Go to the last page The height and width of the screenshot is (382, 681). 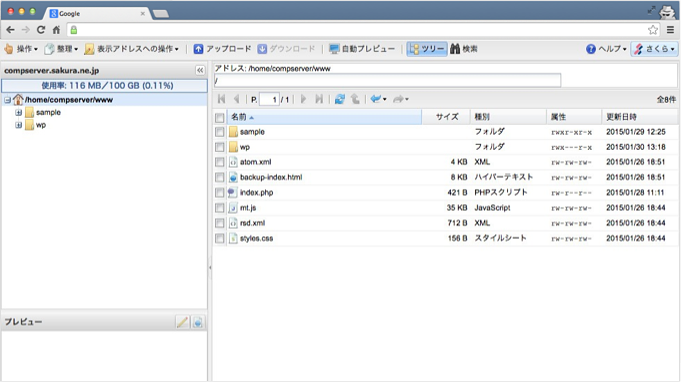click(319, 99)
